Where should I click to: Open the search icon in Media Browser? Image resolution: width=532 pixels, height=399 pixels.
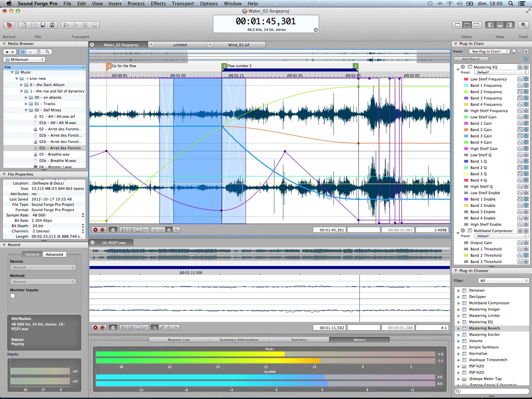click(48, 52)
